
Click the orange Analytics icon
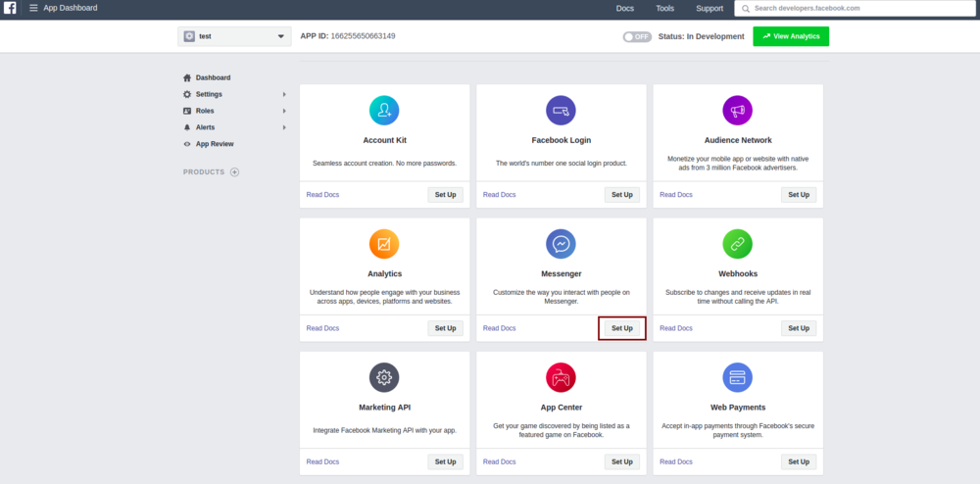[x=384, y=243]
